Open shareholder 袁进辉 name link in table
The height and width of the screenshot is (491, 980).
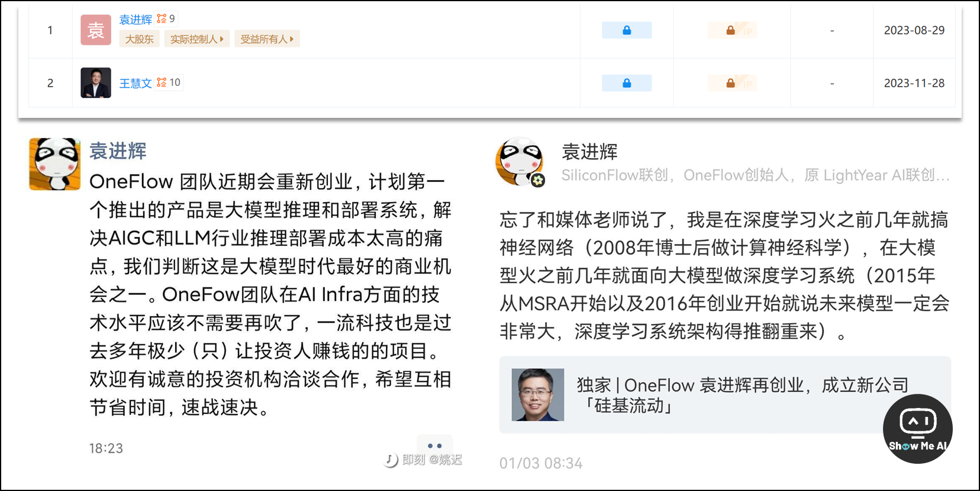click(x=136, y=20)
